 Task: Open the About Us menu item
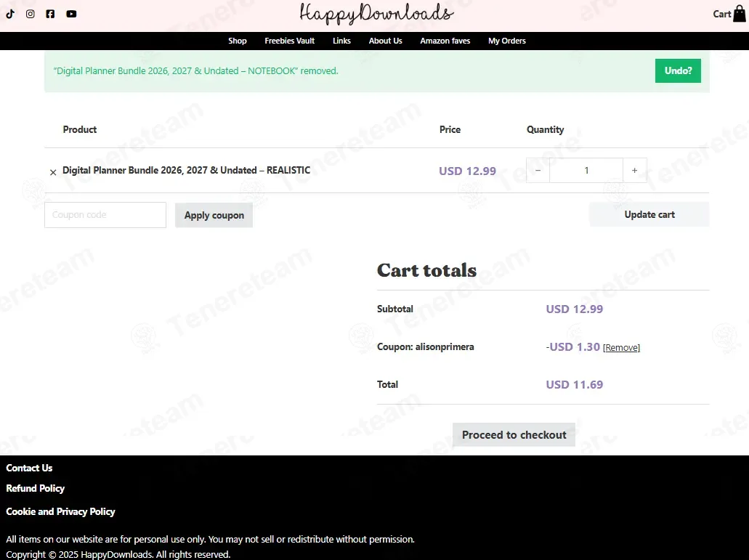pos(386,41)
